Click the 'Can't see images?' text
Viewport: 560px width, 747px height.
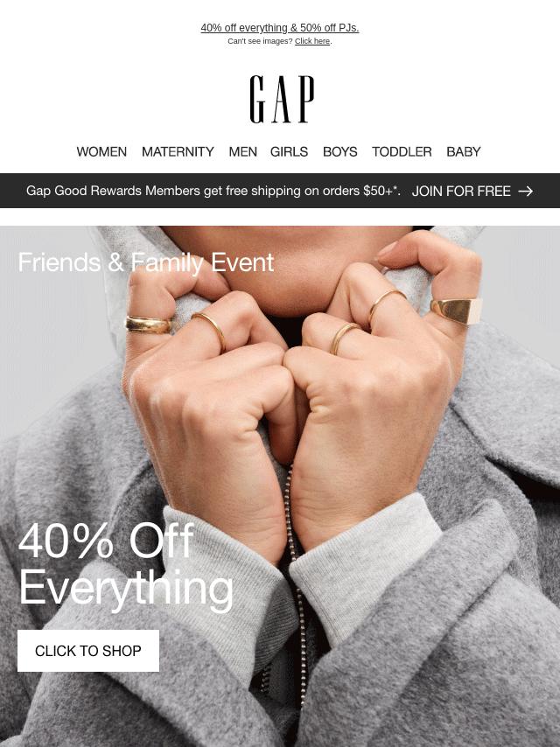pyautogui.click(x=260, y=41)
